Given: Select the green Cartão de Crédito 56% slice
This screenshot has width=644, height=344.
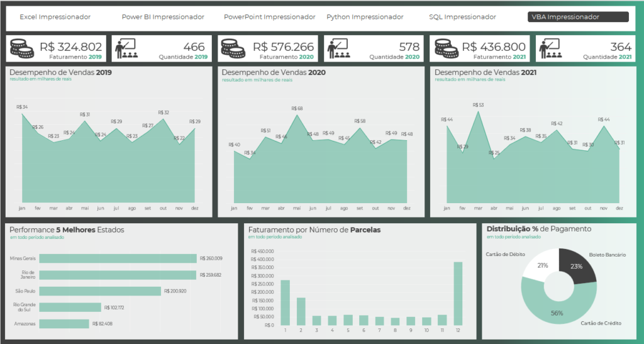Looking at the screenshot, I should pyautogui.click(x=557, y=313).
